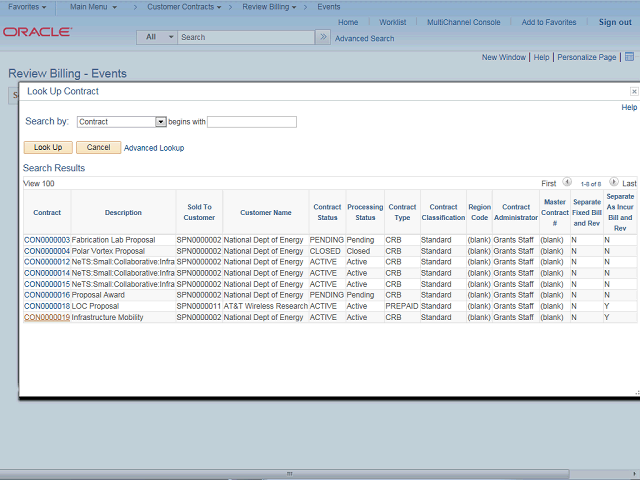Click the Sign out link

[615, 22]
